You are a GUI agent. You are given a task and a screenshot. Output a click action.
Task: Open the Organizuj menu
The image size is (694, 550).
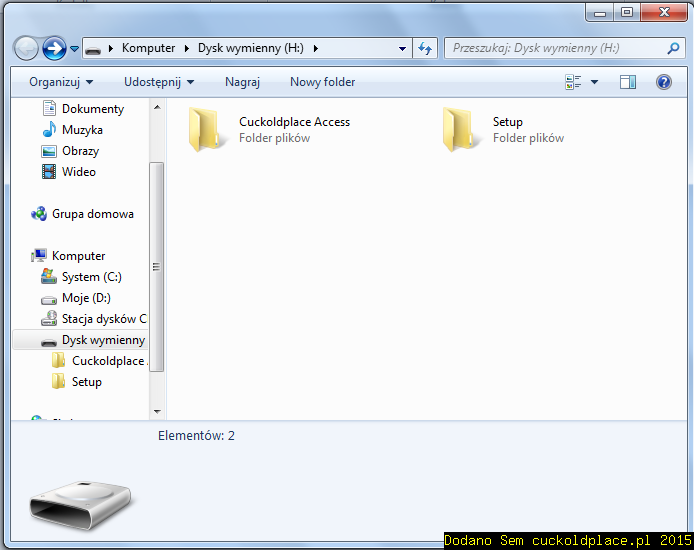tap(60, 82)
